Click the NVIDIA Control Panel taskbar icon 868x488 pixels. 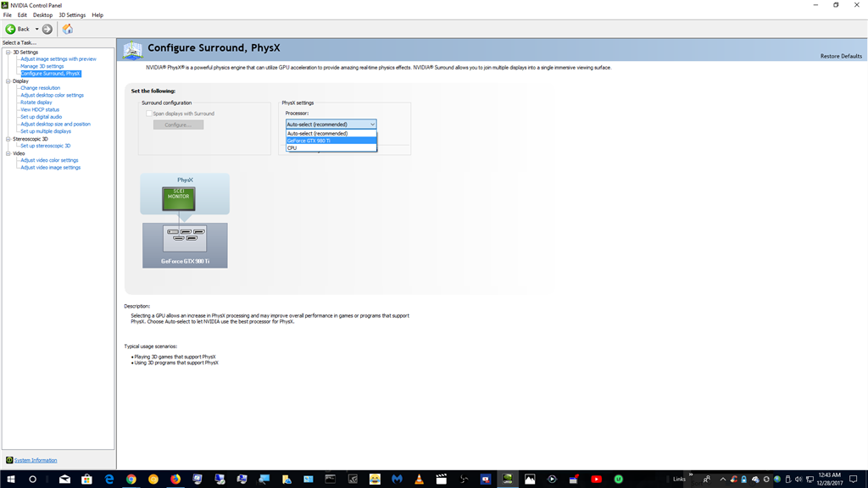508,480
